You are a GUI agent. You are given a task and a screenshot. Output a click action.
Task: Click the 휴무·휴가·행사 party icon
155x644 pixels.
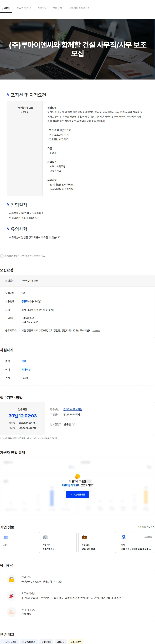coord(11,596)
